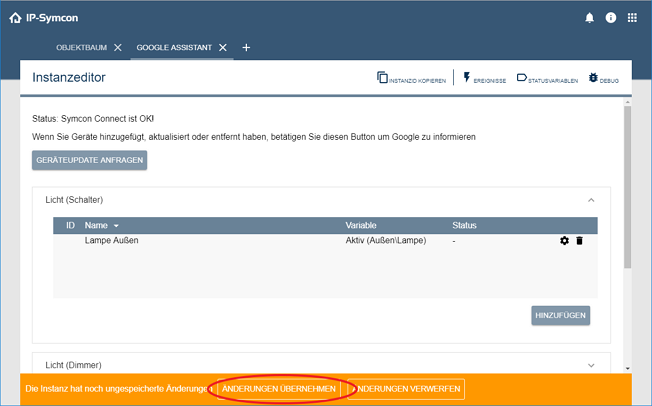Click Änderungen übernehmen button
The width and height of the screenshot is (652, 406).
pos(279,388)
